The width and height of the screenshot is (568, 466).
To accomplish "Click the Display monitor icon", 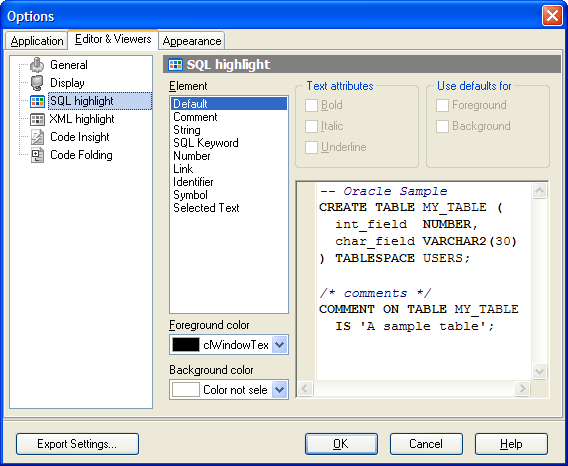I will [x=37, y=83].
